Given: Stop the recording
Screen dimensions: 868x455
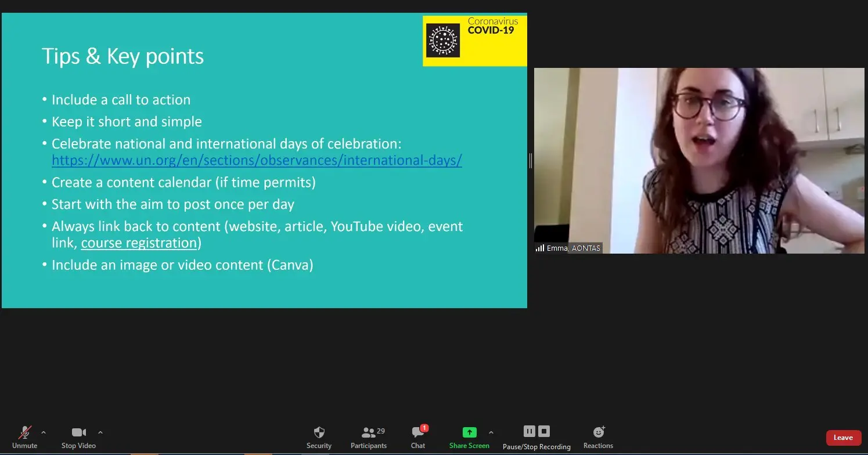Looking at the screenshot, I should coord(544,431).
